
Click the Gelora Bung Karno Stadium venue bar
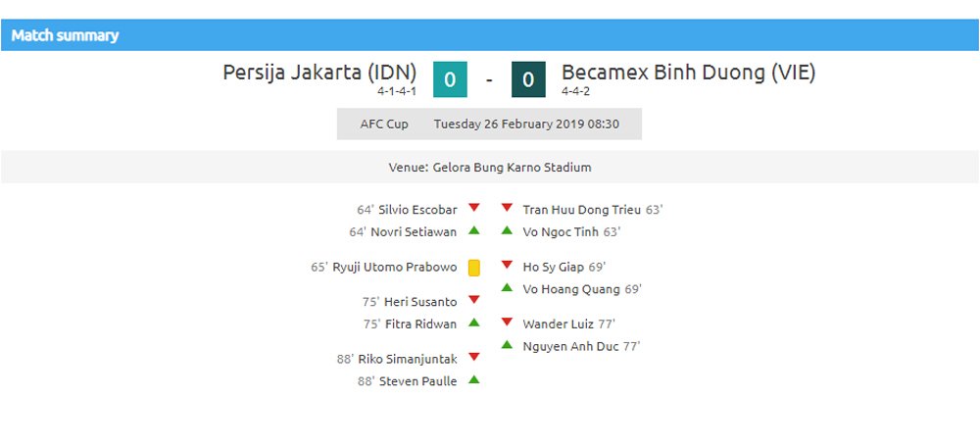coord(490,167)
